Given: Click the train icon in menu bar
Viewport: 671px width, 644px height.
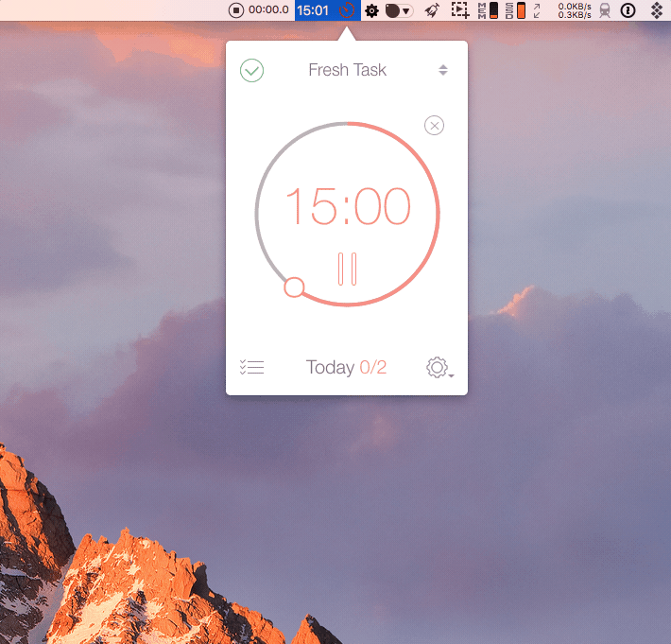Looking at the screenshot, I should pyautogui.click(x=605, y=10).
